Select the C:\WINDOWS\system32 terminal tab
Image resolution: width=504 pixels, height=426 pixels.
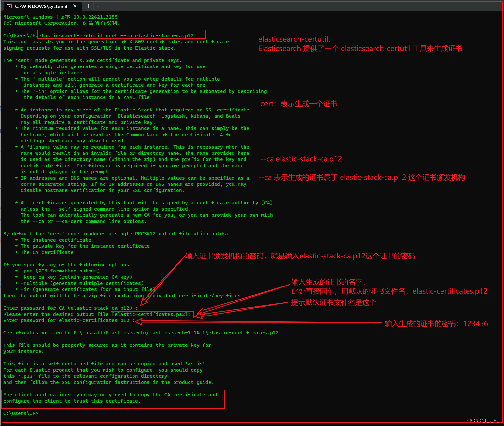point(42,6)
